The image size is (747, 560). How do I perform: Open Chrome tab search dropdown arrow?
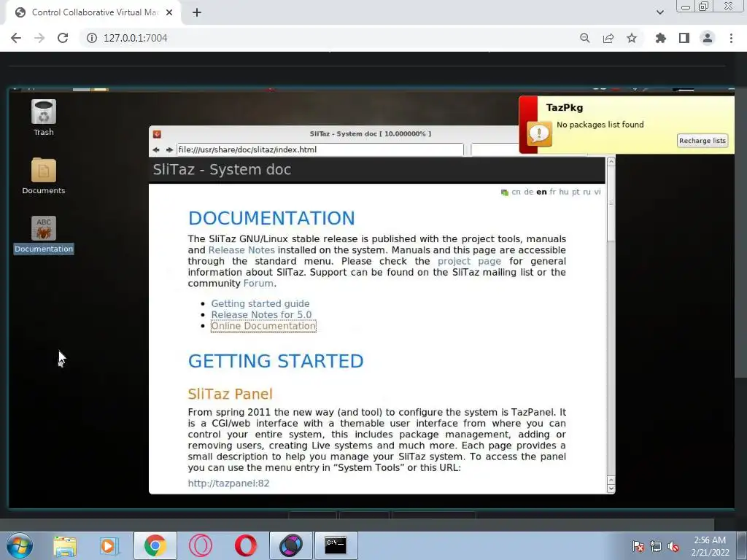(x=660, y=12)
